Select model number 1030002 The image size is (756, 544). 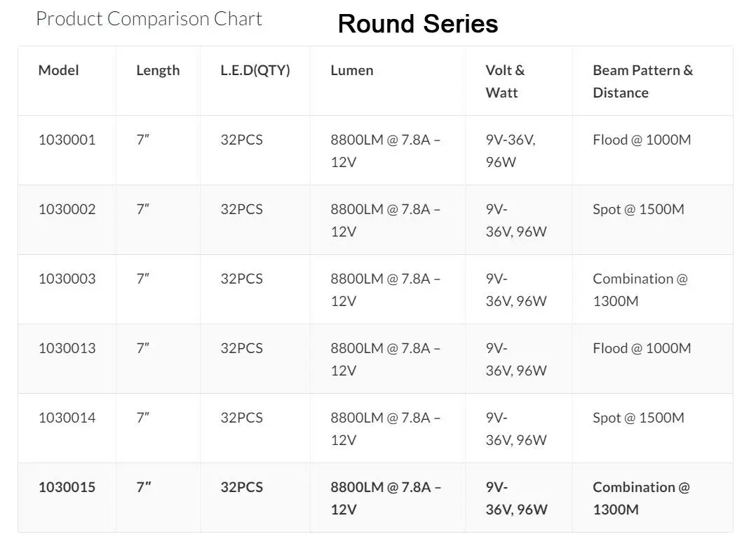click(67, 209)
